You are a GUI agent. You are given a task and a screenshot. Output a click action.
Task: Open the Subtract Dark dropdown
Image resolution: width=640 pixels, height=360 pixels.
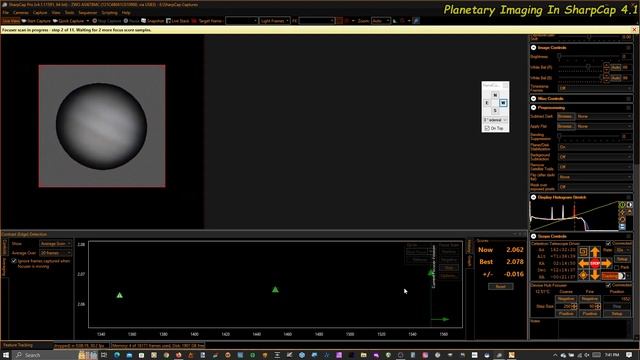(604, 117)
